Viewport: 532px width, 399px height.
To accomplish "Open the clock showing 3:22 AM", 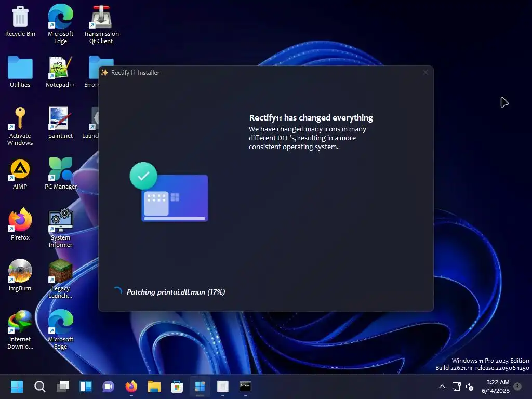I will tap(495, 387).
